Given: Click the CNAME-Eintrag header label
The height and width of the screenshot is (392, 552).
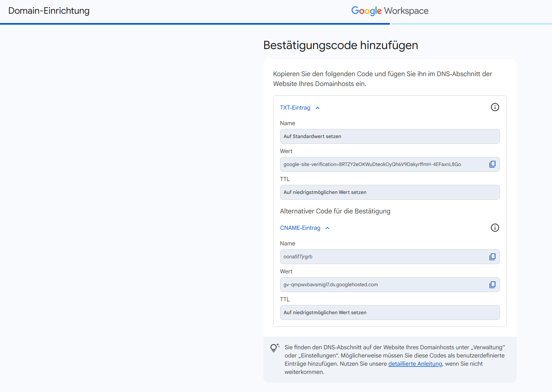Looking at the screenshot, I should pyautogui.click(x=300, y=228).
